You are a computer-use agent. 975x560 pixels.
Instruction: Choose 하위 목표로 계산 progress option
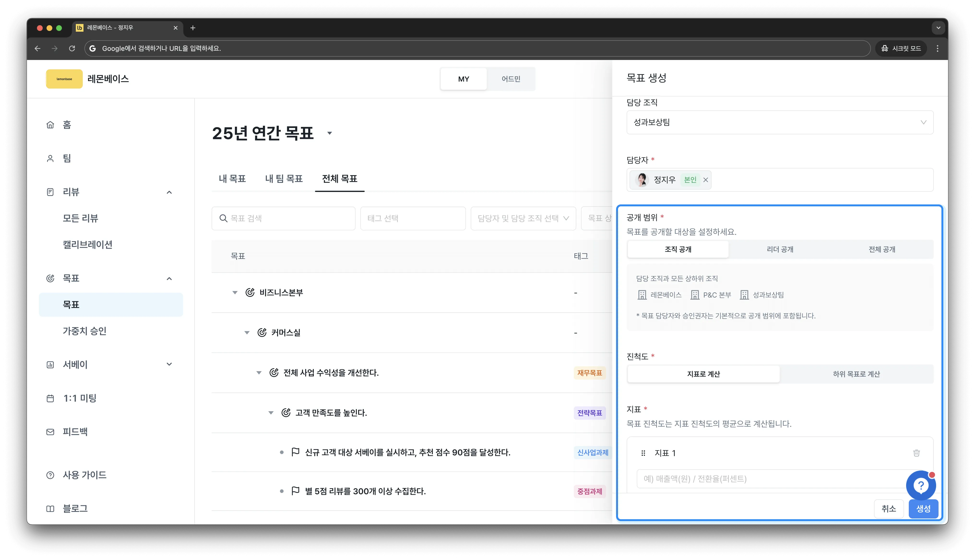point(856,374)
